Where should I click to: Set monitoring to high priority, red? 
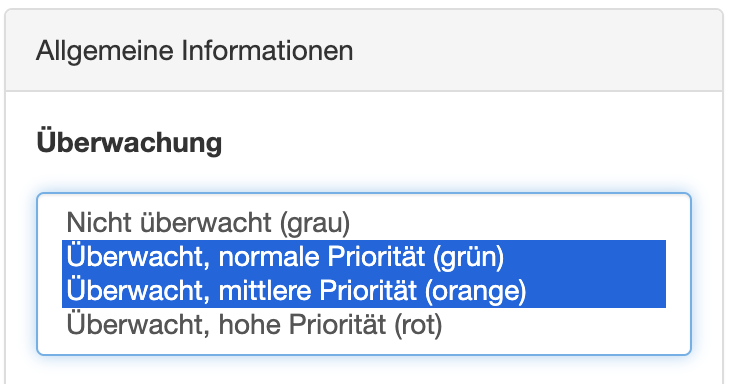tap(364, 324)
